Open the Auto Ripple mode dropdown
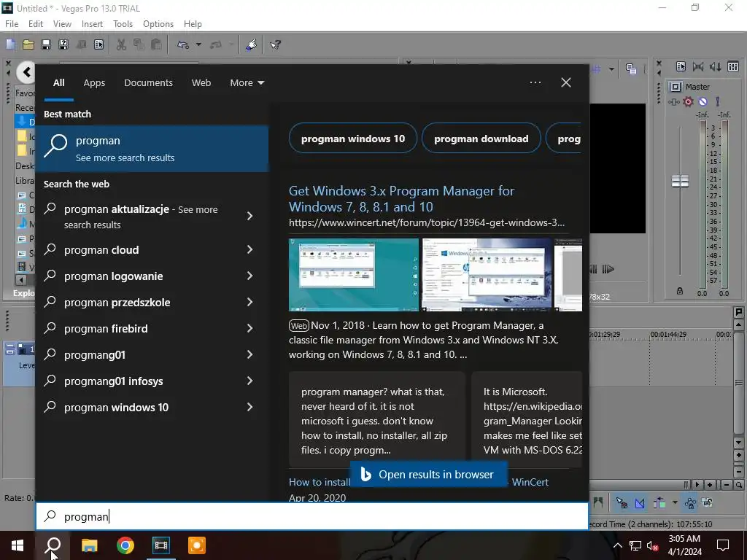 click(x=675, y=503)
